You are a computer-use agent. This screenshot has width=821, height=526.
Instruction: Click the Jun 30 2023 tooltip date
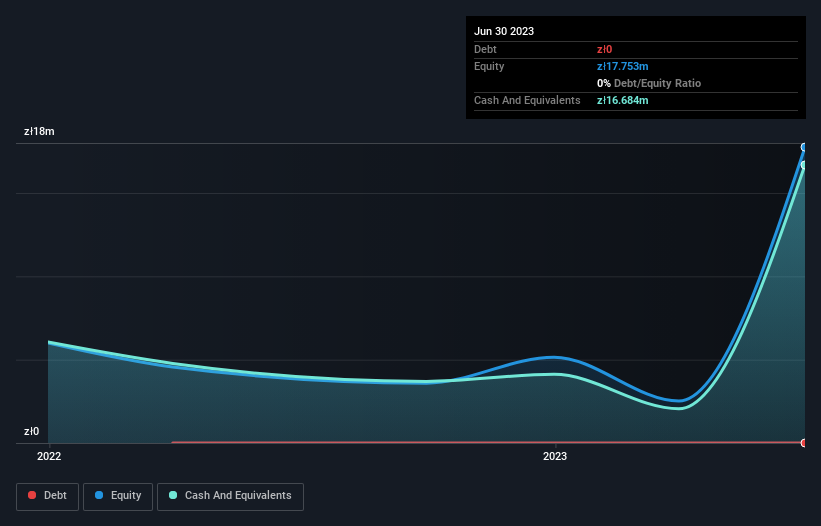pyautogui.click(x=504, y=31)
